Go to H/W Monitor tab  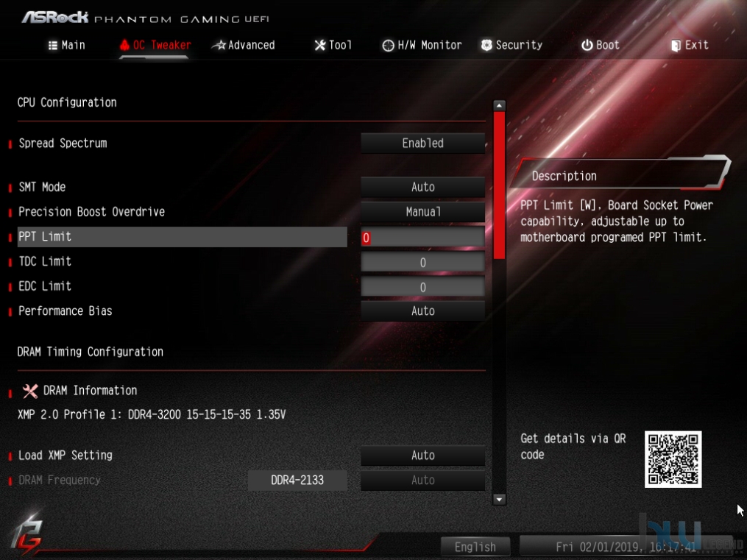(422, 45)
